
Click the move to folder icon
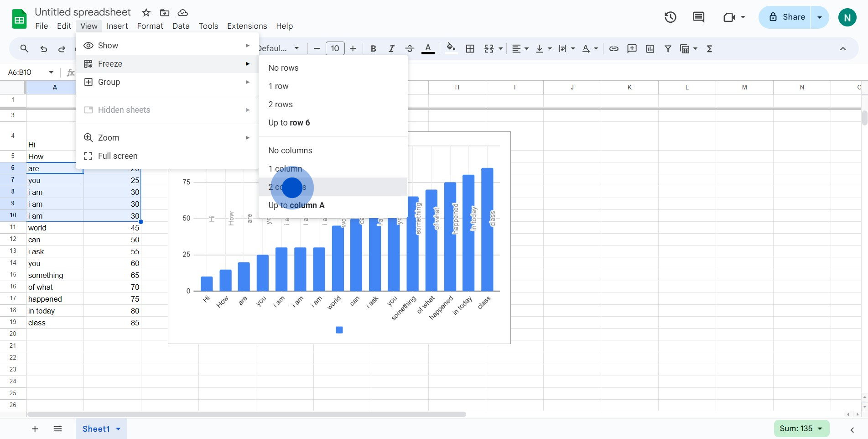click(x=165, y=13)
